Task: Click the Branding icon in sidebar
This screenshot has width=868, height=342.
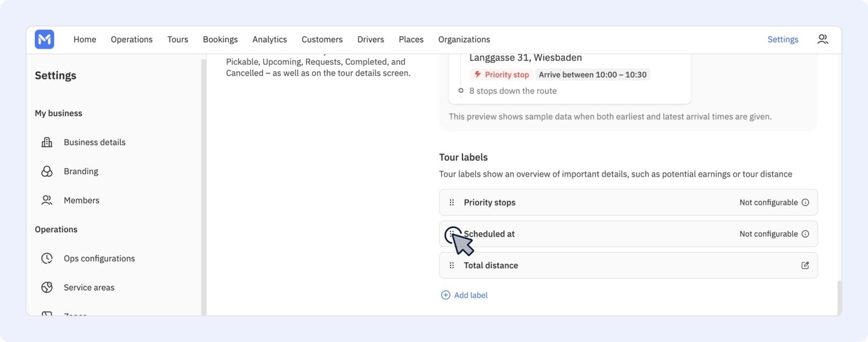Action: tap(47, 172)
